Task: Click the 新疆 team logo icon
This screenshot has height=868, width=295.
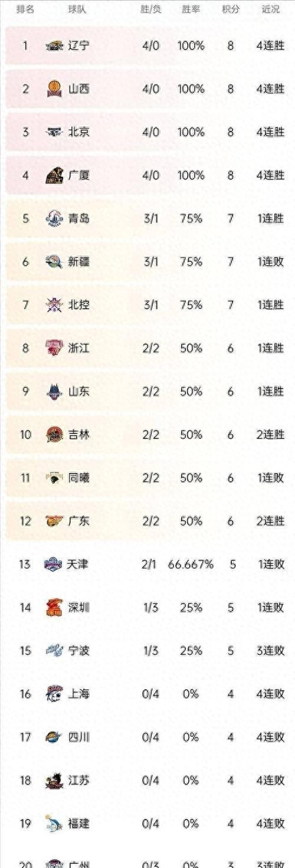Action: click(x=54, y=262)
